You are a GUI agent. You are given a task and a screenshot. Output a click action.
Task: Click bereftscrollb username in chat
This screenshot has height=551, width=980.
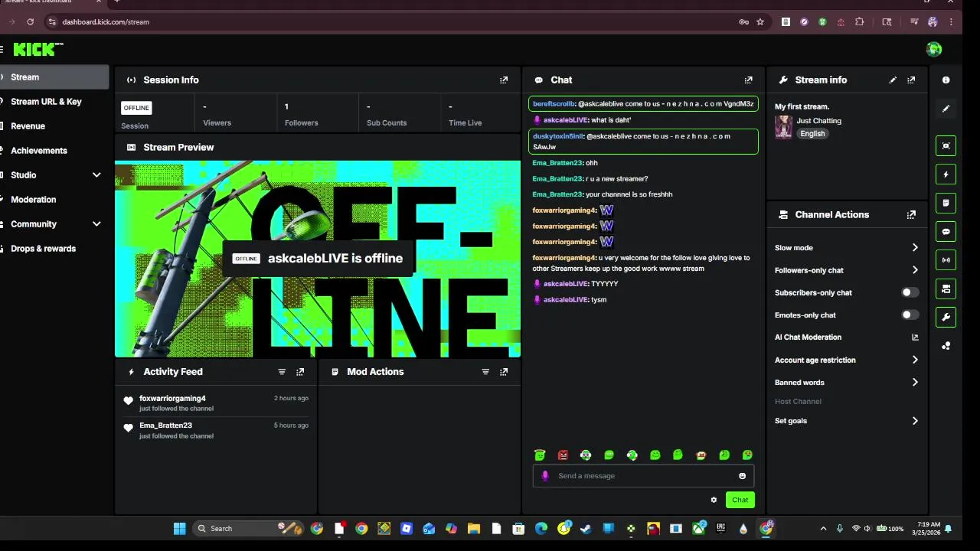pyautogui.click(x=554, y=103)
